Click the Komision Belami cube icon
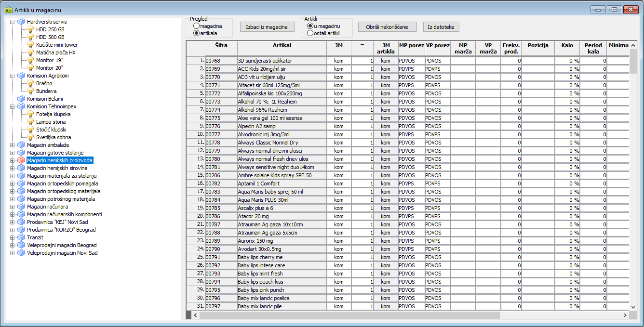644x327 pixels. coord(21,99)
